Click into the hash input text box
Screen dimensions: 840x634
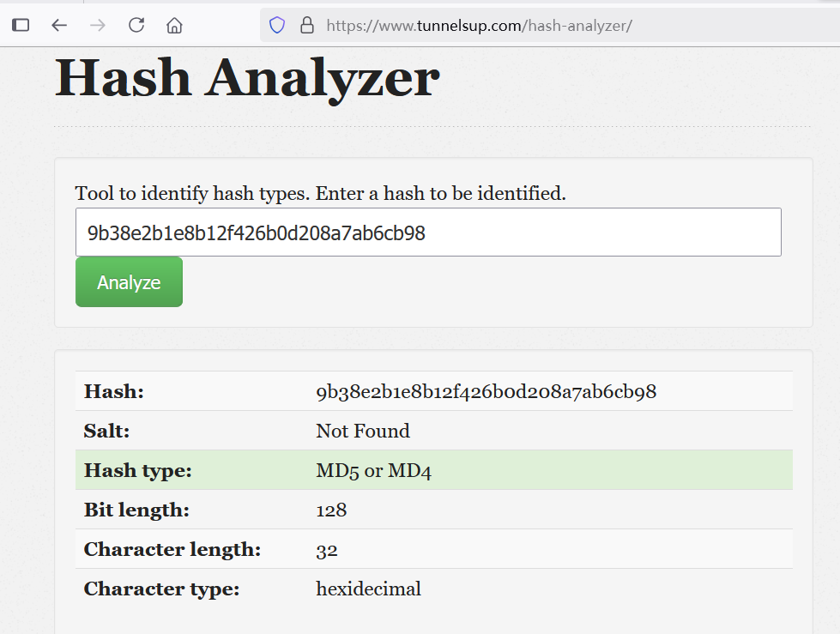click(427, 232)
